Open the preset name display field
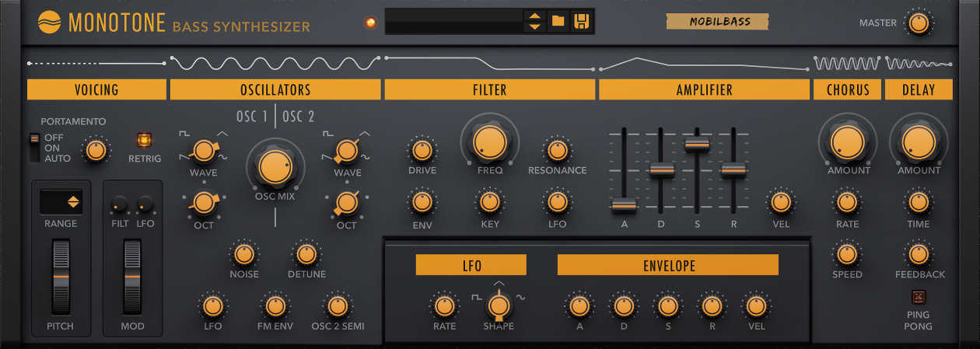The height and width of the screenshot is (349, 980). (454, 21)
